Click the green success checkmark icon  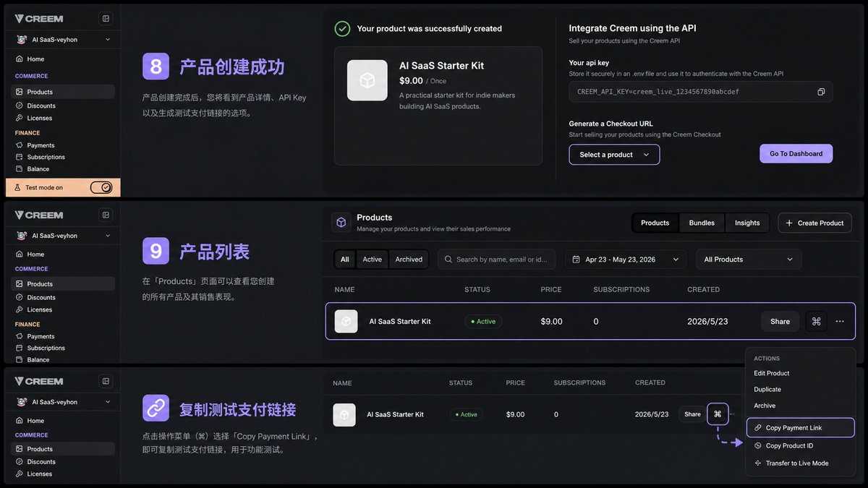click(342, 28)
